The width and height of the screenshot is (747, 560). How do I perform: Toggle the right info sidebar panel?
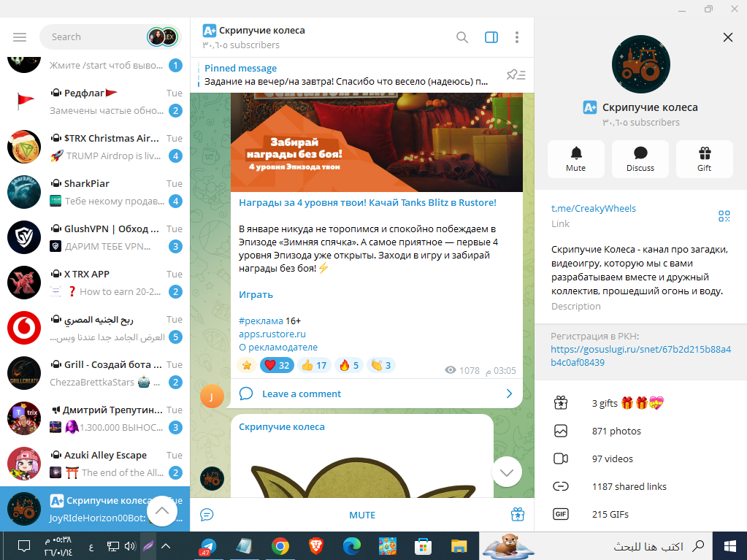491,37
